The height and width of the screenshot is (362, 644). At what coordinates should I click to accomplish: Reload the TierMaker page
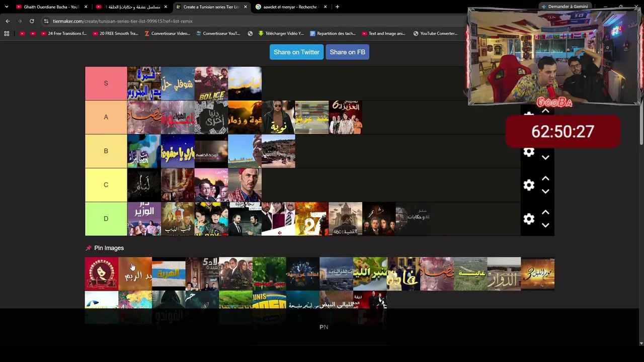click(x=32, y=21)
